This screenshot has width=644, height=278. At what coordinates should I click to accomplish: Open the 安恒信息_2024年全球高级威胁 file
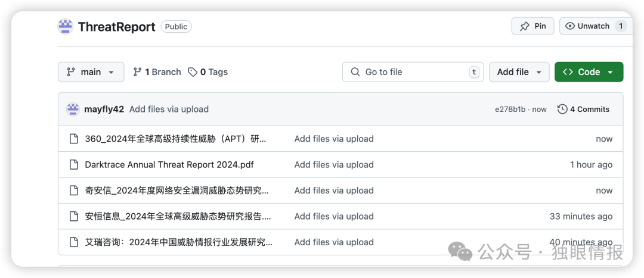(178, 217)
